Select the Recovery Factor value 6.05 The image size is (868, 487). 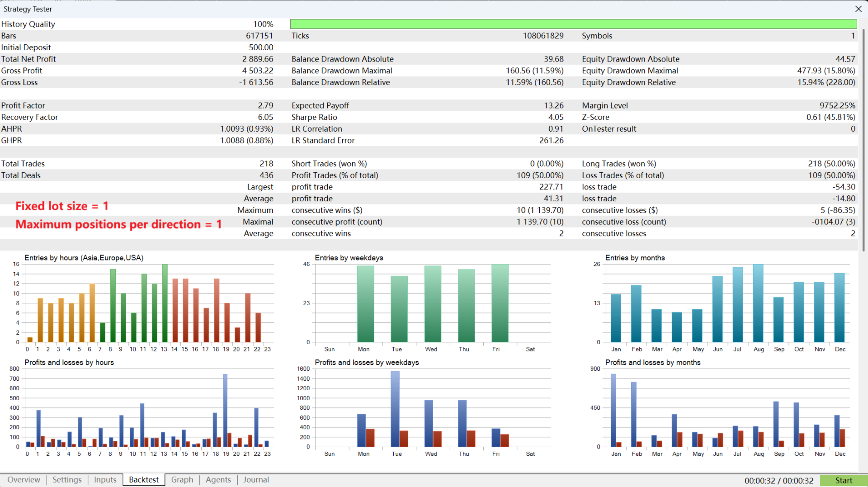(265, 118)
